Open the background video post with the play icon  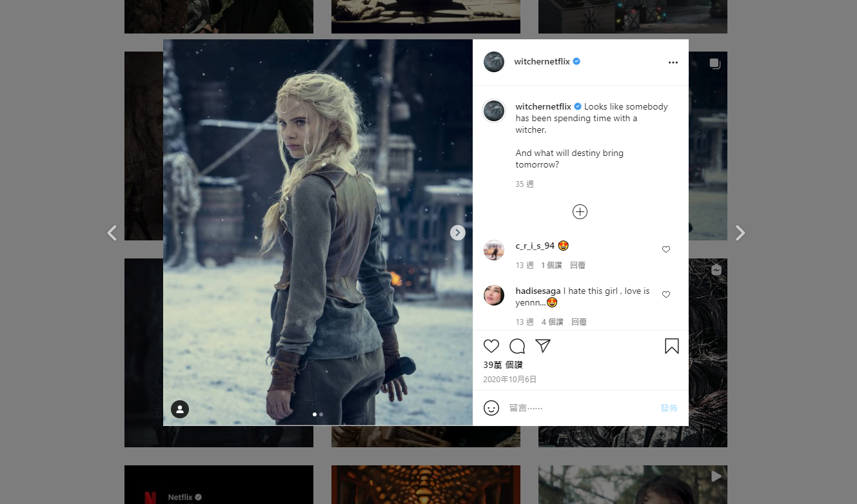coord(633,485)
